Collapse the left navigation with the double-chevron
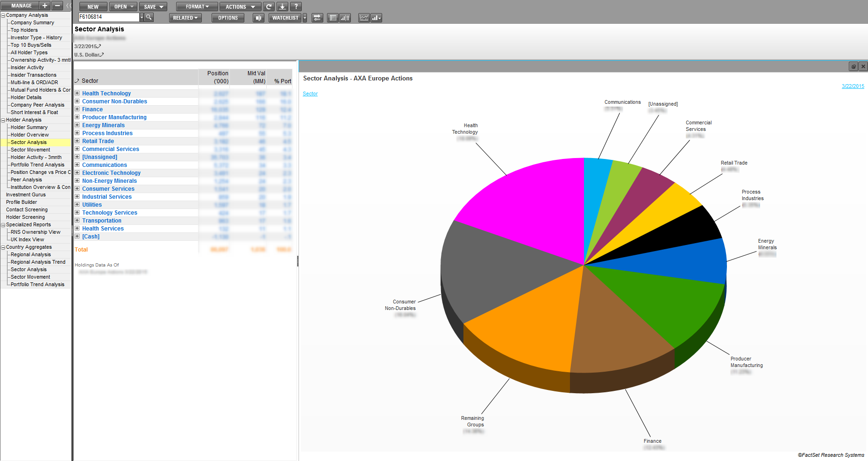Screen dimensions: 868x461 [x=68, y=6]
